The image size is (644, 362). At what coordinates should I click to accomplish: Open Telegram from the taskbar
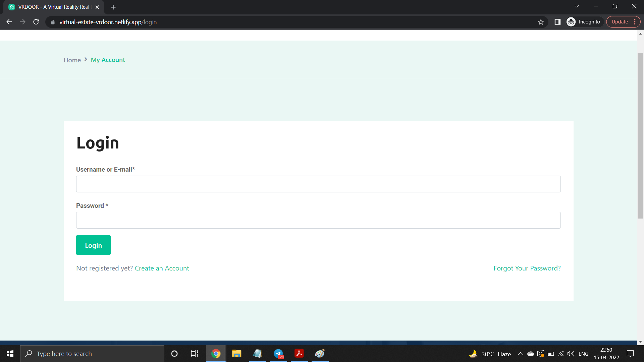click(278, 354)
